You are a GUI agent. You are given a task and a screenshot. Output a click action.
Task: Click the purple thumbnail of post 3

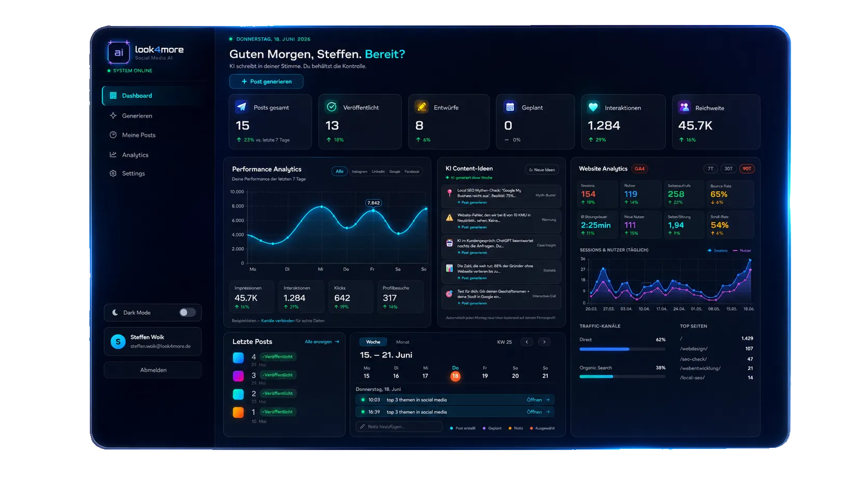coord(238,376)
